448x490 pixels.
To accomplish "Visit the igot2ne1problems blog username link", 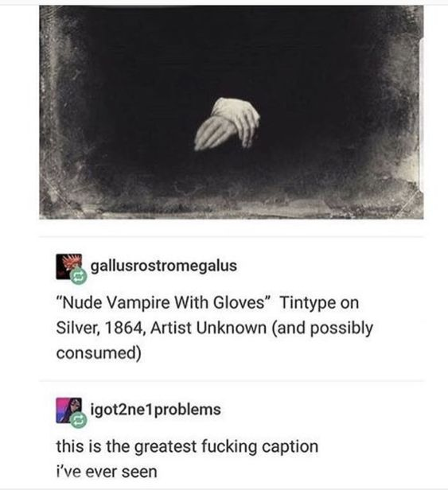I will pyautogui.click(x=156, y=410).
